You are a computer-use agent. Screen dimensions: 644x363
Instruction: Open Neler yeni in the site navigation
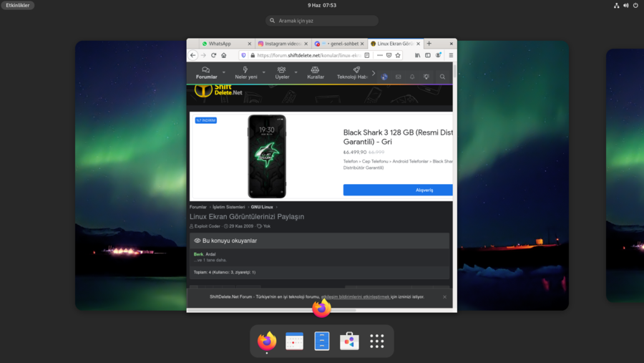click(x=245, y=73)
